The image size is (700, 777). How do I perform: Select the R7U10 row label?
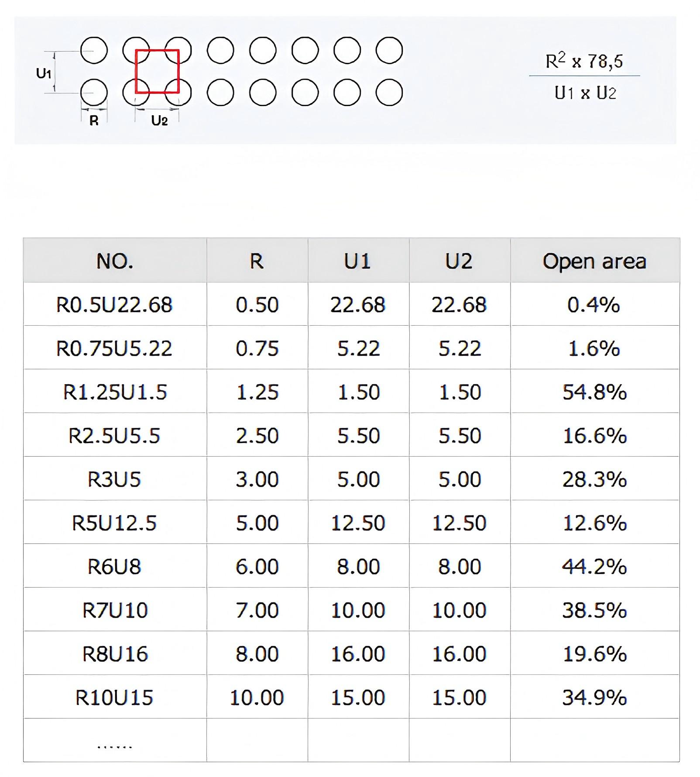[115, 610]
